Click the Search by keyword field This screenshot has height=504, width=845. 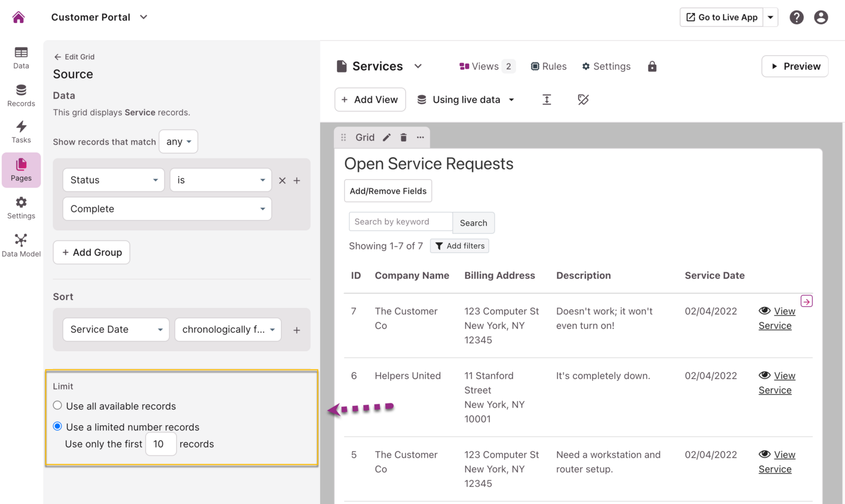400,222
